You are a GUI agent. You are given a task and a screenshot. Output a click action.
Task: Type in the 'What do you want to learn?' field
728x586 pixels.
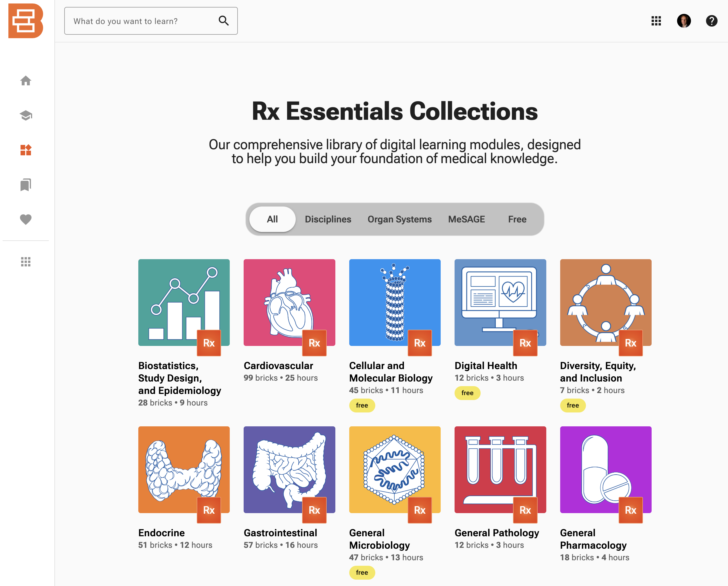142,21
